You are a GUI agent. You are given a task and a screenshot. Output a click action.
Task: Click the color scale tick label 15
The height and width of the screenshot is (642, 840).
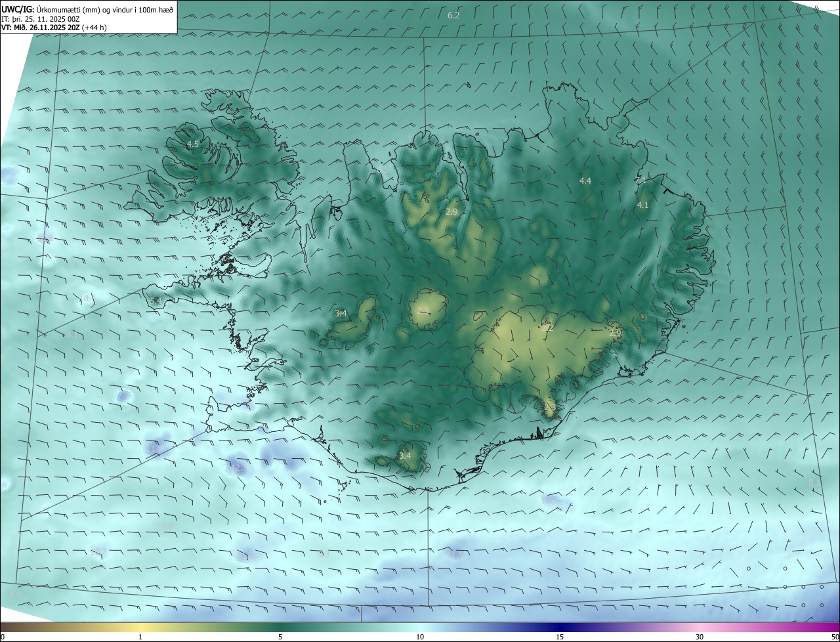click(x=560, y=637)
